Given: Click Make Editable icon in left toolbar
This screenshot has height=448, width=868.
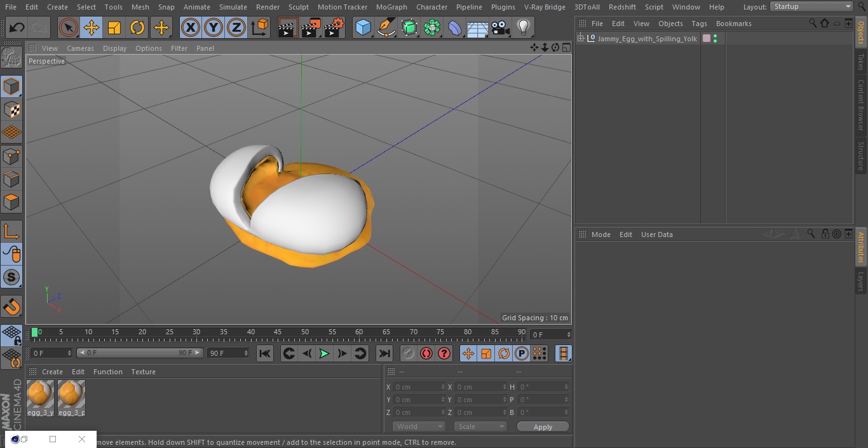Looking at the screenshot, I should tap(11, 57).
